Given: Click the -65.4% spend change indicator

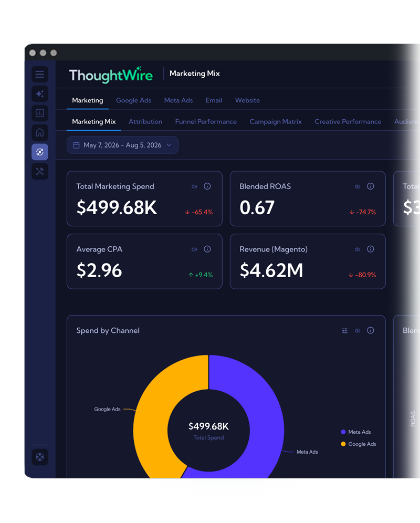Looking at the screenshot, I should click(x=199, y=212).
